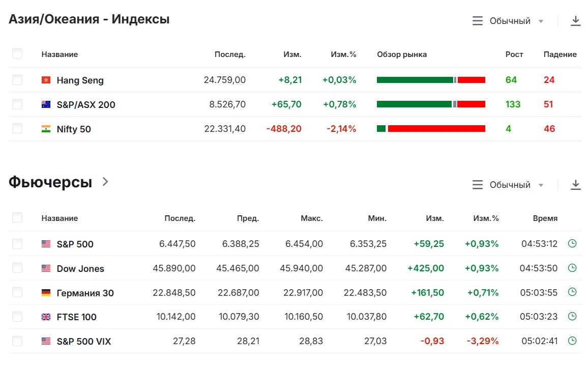Click the Nifty 50 market overview bar

point(431,129)
